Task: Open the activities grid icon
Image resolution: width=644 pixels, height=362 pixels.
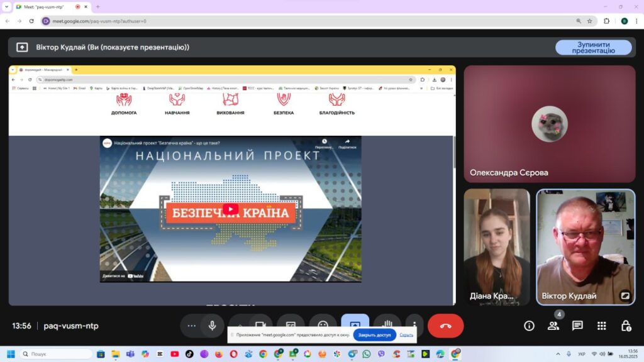Action: [x=602, y=326]
